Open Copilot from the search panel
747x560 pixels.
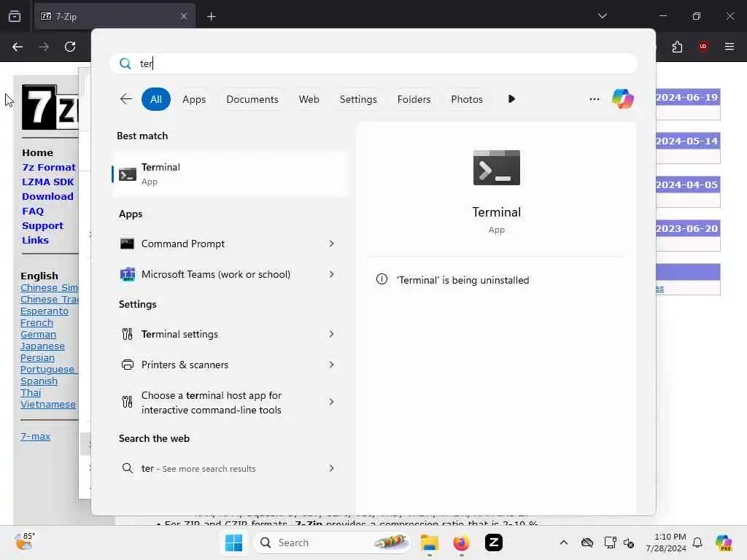click(623, 99)
